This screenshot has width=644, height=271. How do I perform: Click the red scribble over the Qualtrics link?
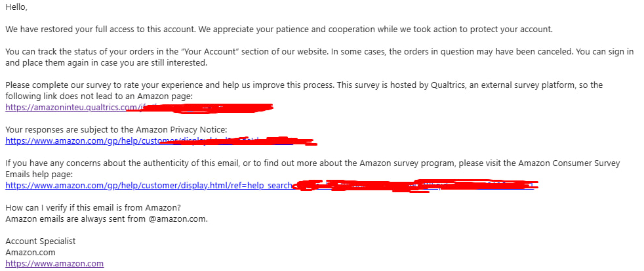pyautogui.click(x=210, y=106)
